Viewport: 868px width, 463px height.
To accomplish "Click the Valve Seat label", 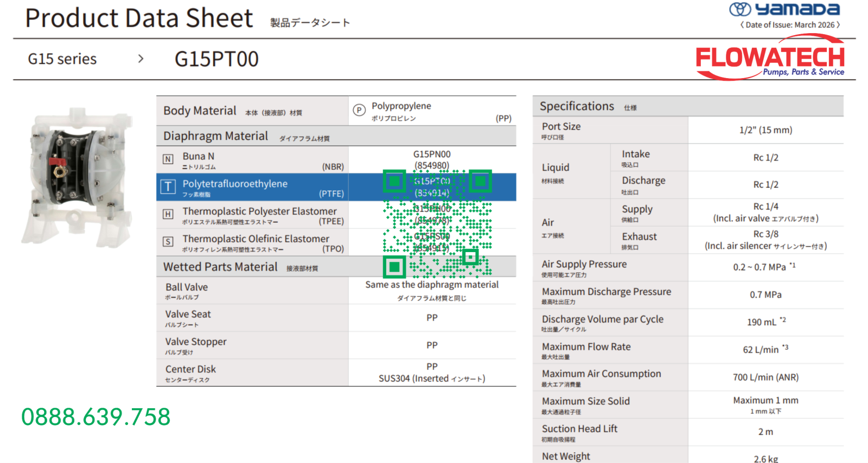I will pos(188,314).
